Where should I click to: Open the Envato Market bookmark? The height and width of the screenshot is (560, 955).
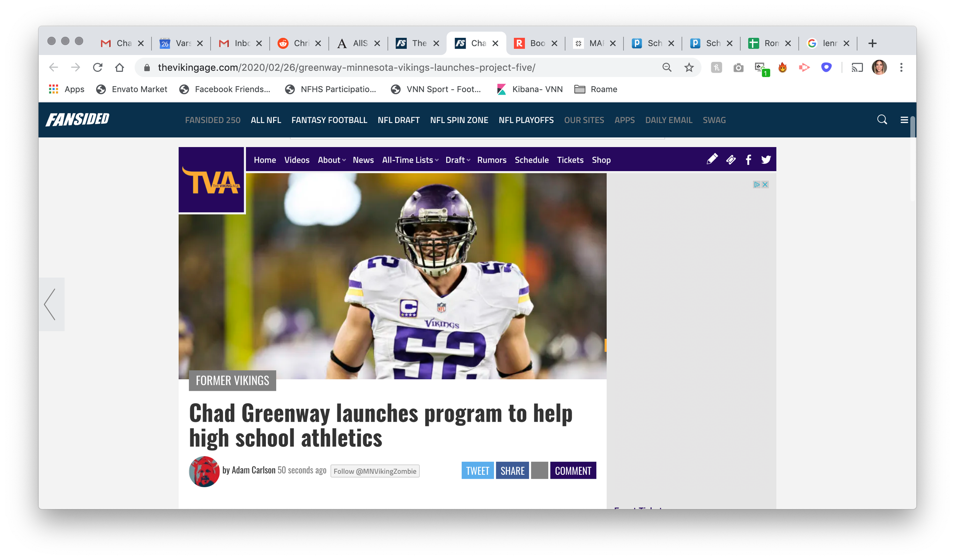[131, 89]
